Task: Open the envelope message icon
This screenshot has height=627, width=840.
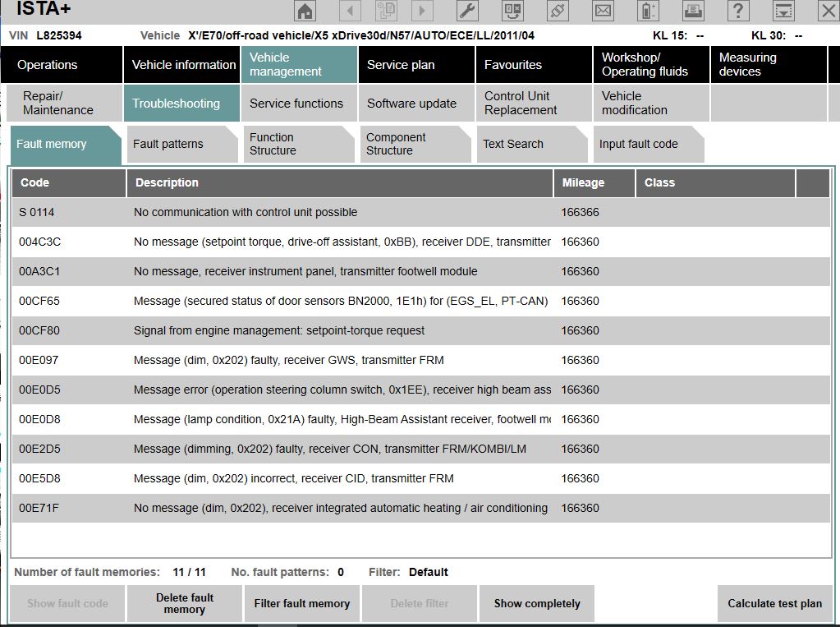Action: click(x=603, y=11)
